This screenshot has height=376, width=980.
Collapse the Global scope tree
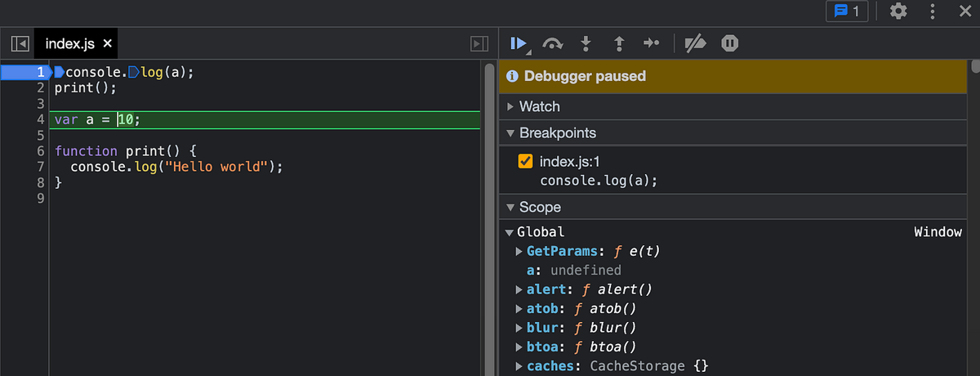510,233
